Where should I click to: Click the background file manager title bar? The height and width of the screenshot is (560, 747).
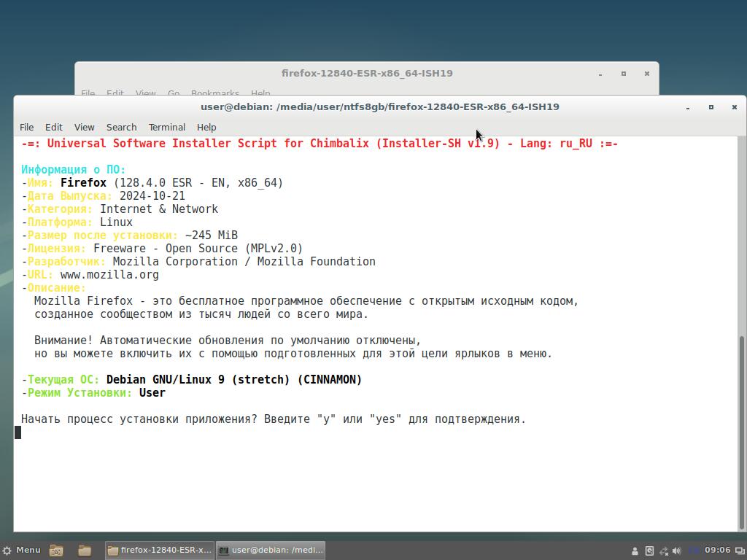click(x=367, y=74)
